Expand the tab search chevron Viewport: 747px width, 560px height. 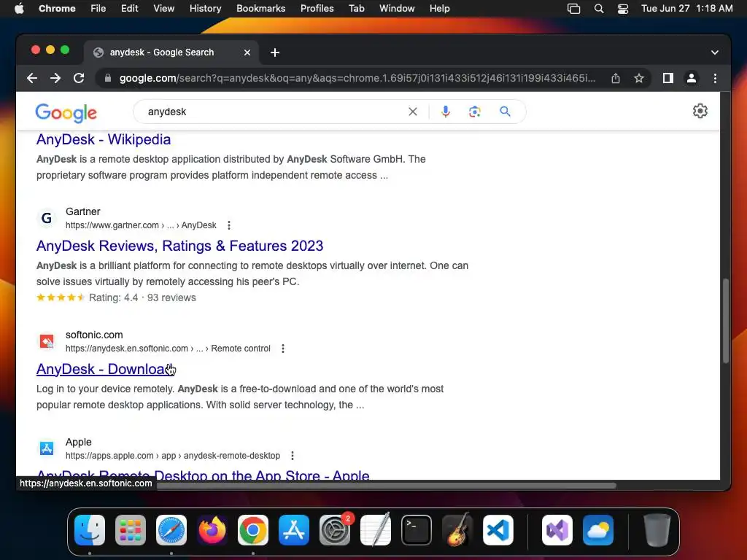(715, 52)
